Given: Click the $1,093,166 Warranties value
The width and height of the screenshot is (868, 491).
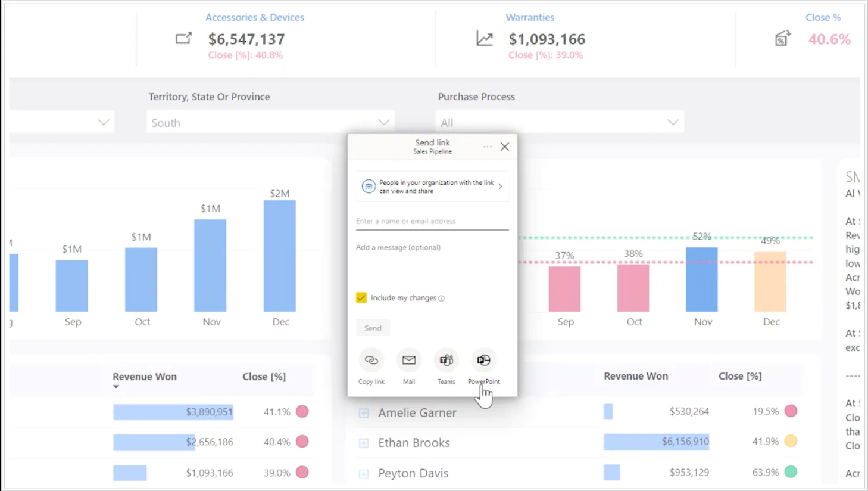Looking at the screenshot, I should pyautogui.click(x=547, y=39).
